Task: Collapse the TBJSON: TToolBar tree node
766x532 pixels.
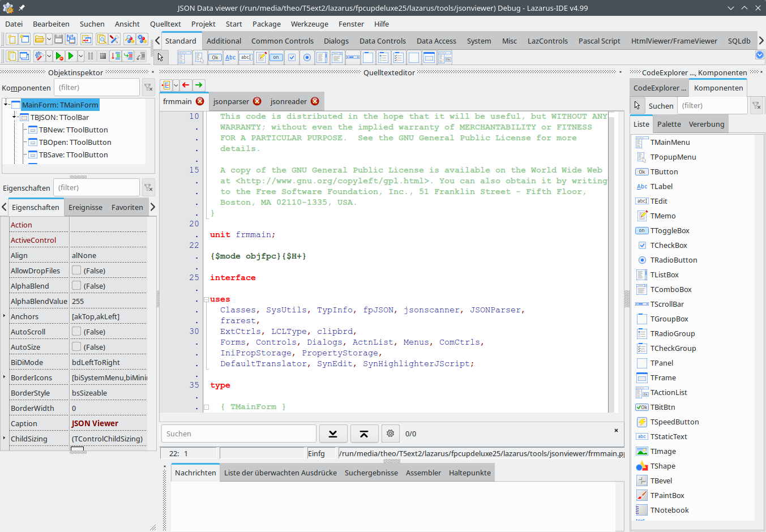Action: point(15,116)
